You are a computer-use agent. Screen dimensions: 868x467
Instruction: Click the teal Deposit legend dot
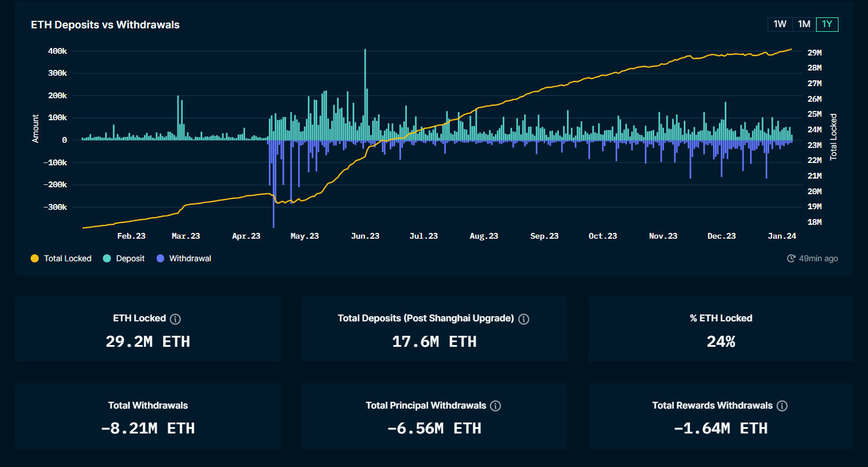click(107, 258)
